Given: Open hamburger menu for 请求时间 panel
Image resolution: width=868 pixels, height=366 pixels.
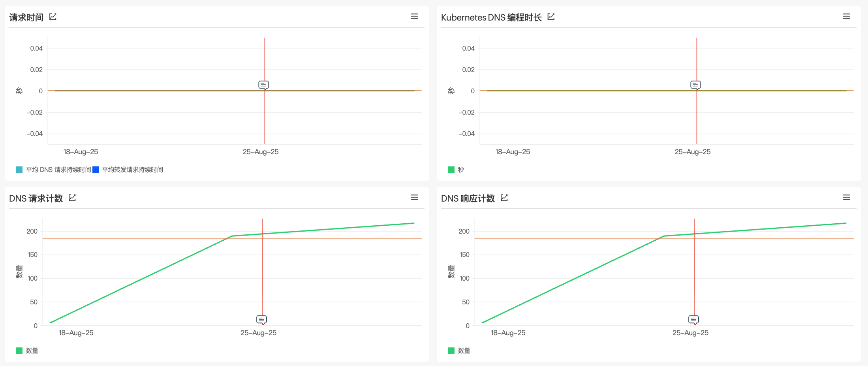Looking at the screenshot, I should 414,16.
